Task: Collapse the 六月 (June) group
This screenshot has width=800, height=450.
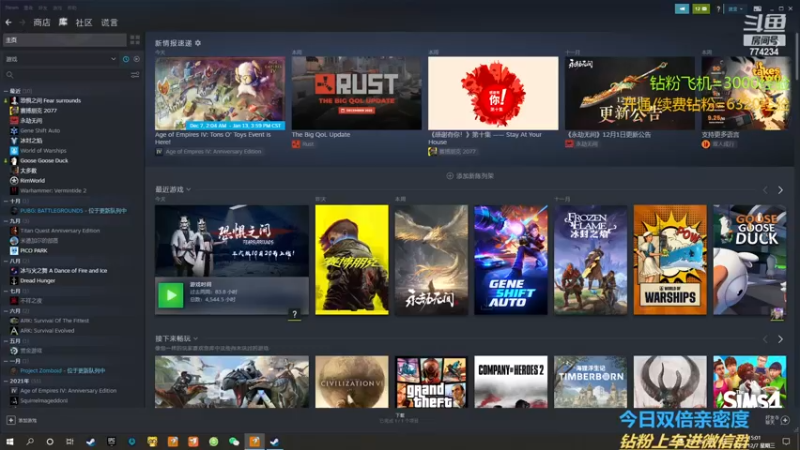Action: [6, 311]
